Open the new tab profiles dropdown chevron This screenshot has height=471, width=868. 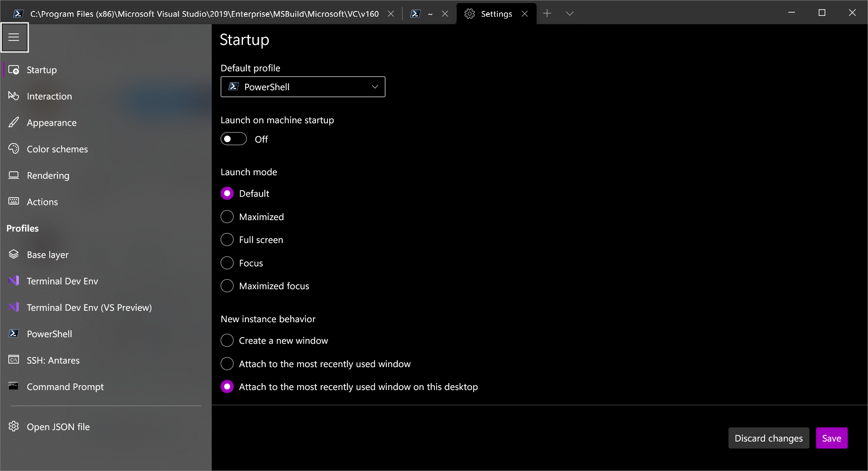(x=570, y=14)
